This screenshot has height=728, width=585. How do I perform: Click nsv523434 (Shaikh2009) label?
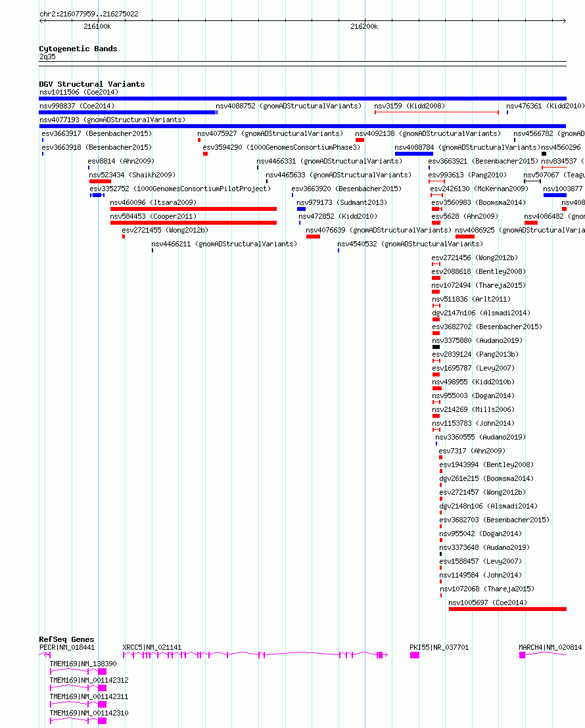tap(132, 175)
